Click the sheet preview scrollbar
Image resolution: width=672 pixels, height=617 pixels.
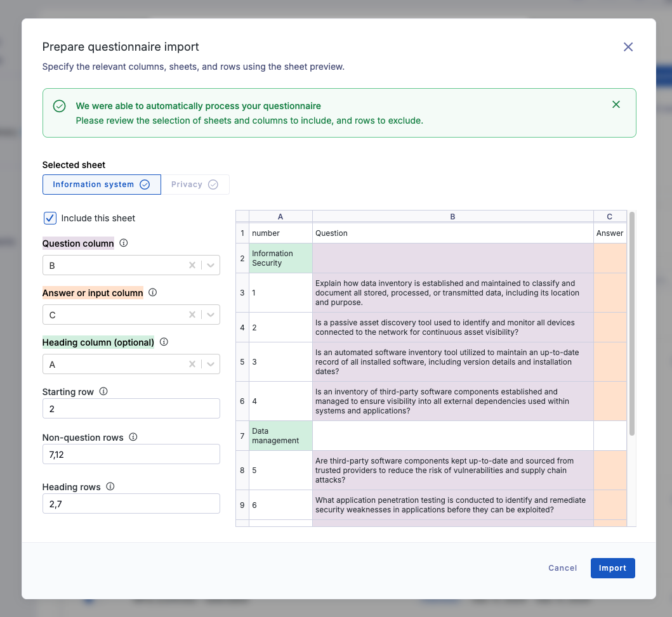coord(631,317)
